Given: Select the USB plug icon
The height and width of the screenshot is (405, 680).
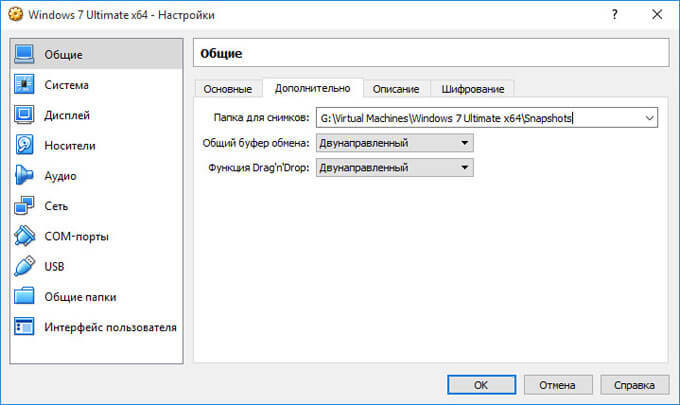Looking at the screenshot, I should coord(26,267).
